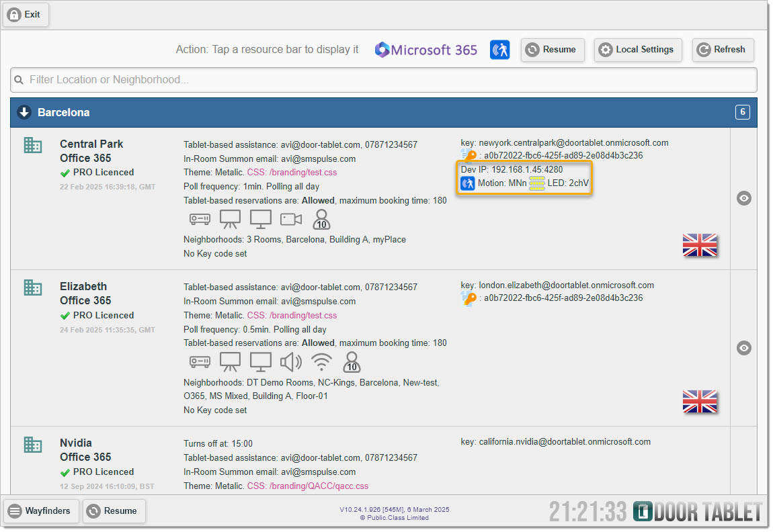Click the UK flag in Central Park row
The height and width of the screenshot is (532, 773).
(700, 246)
